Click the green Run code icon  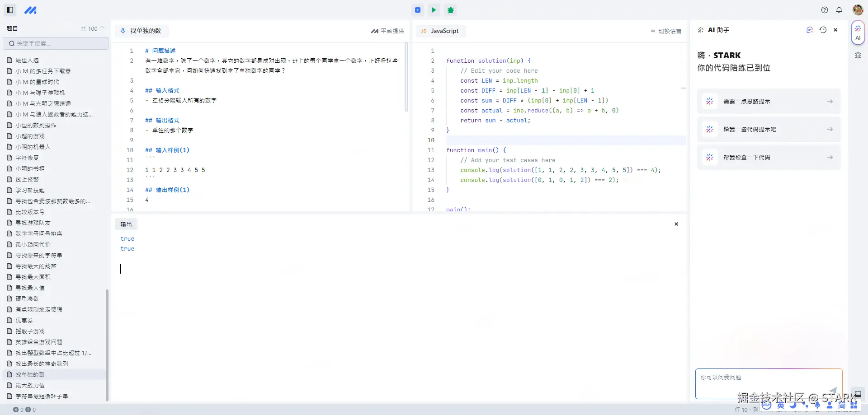[434, 10]
